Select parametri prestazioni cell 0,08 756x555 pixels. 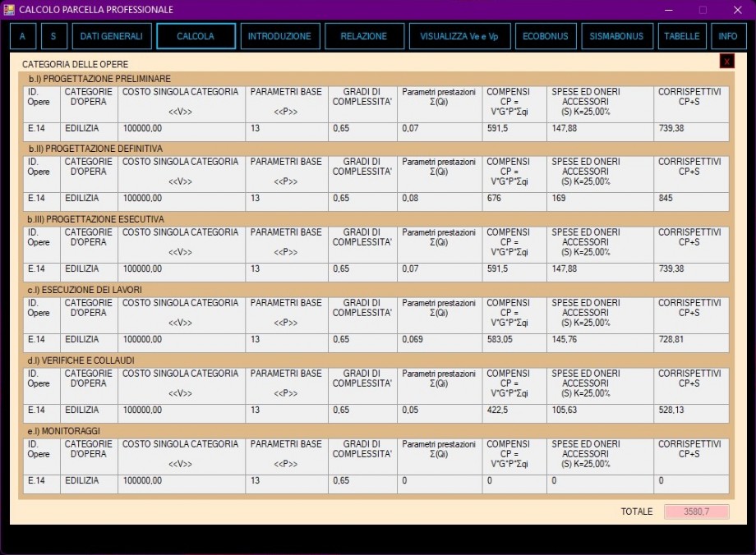pyautogui.click(x=440, y=202)
